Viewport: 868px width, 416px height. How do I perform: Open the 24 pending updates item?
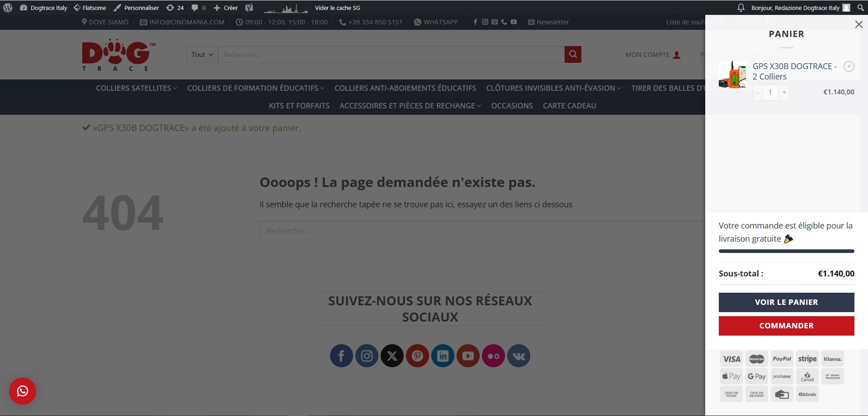click(x=175, y=8)
